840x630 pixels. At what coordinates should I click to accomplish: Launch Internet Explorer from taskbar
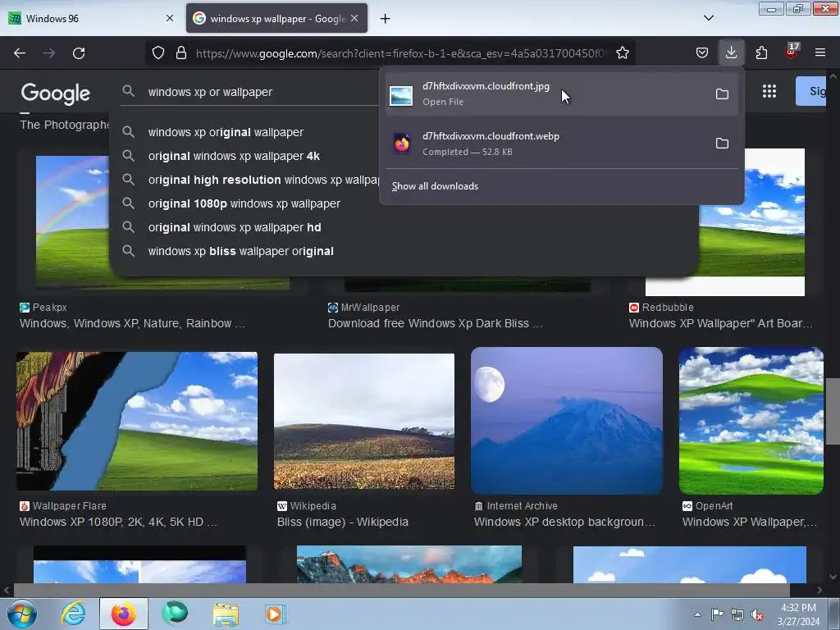tap(73, 614)
